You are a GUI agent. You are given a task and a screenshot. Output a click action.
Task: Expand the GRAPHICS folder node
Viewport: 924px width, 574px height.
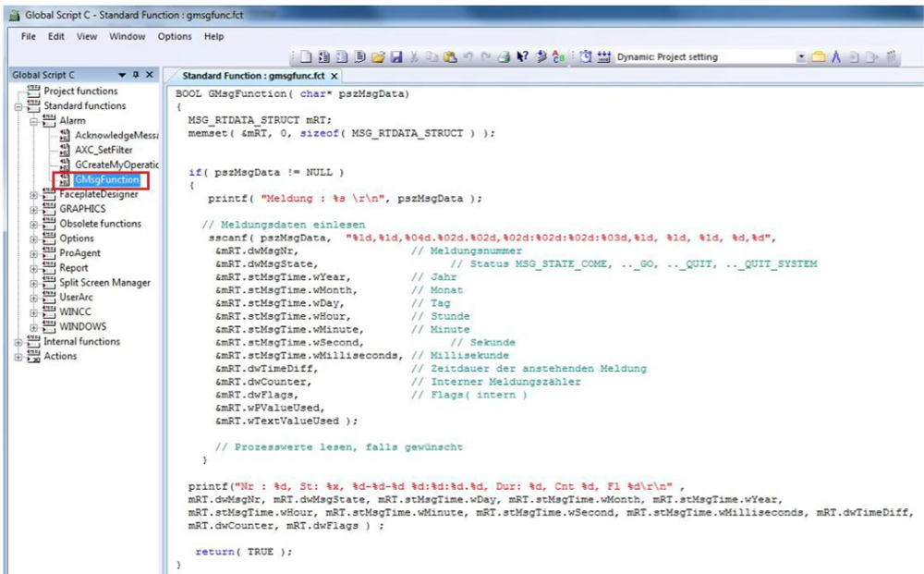[34, 209]
